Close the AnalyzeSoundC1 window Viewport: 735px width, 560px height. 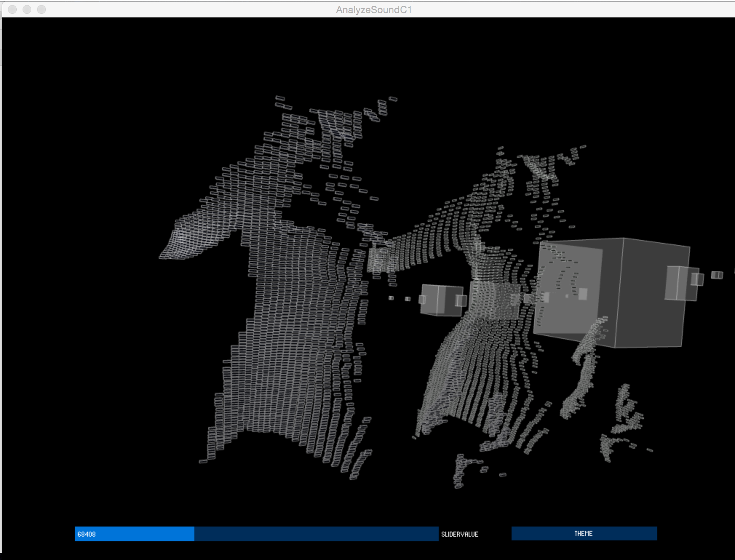12,9
